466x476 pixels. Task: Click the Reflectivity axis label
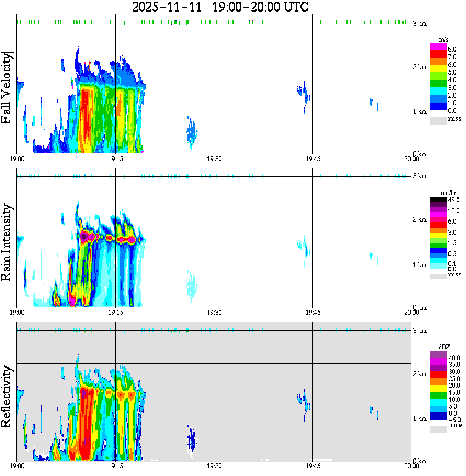pyautogui.click(x=7, y=395)
